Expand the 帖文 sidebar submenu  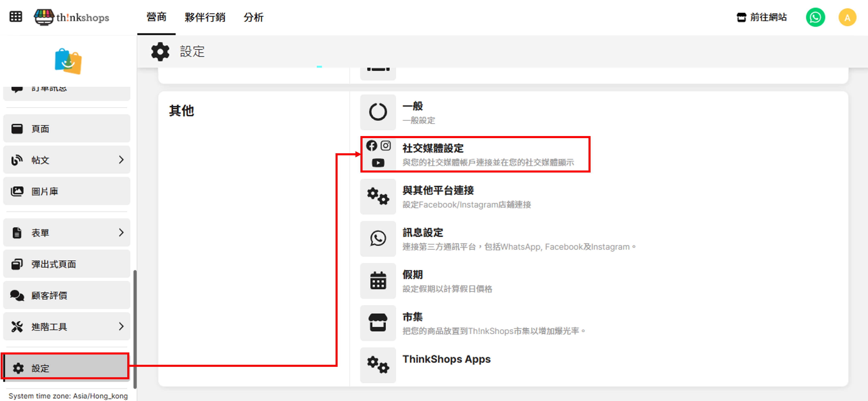click(121, 160)
